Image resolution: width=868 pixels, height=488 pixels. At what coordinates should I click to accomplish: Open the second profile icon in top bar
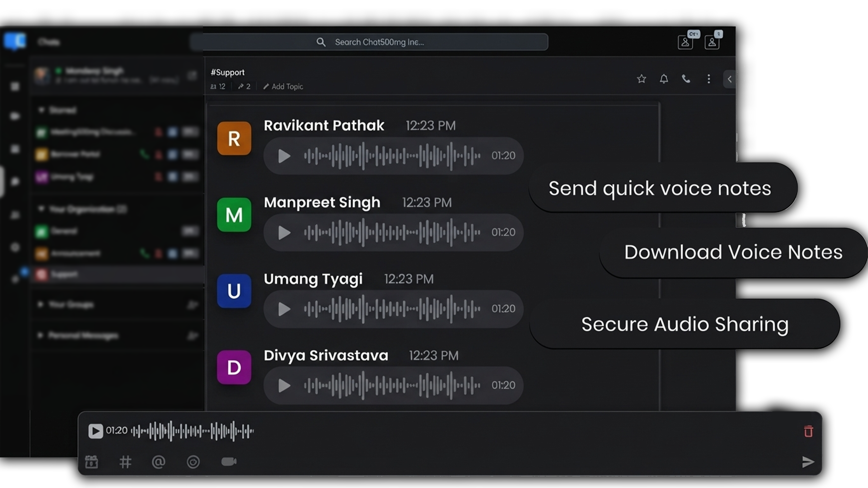(712, 42)
